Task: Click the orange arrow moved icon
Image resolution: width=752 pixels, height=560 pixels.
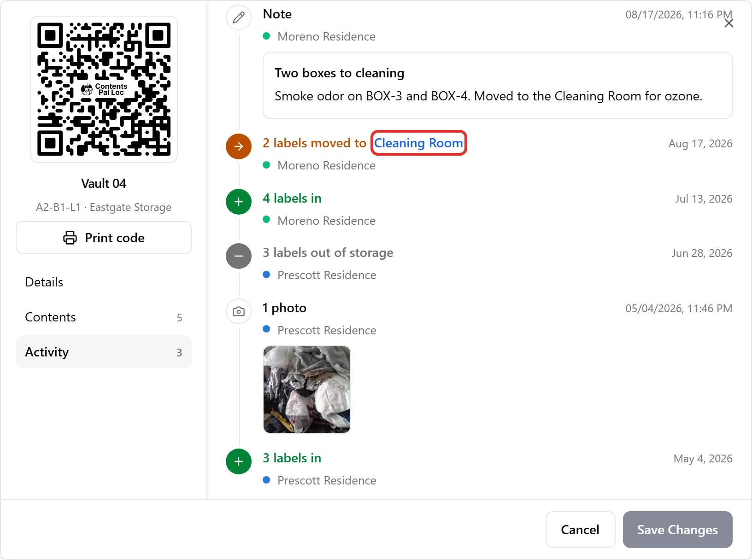Action: click(x=239, y=146)
